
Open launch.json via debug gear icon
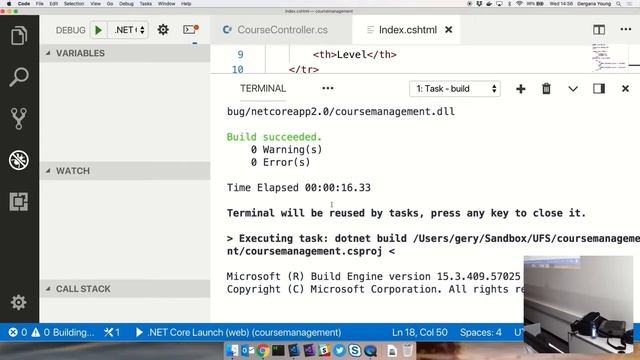click(x=163, y=29)
